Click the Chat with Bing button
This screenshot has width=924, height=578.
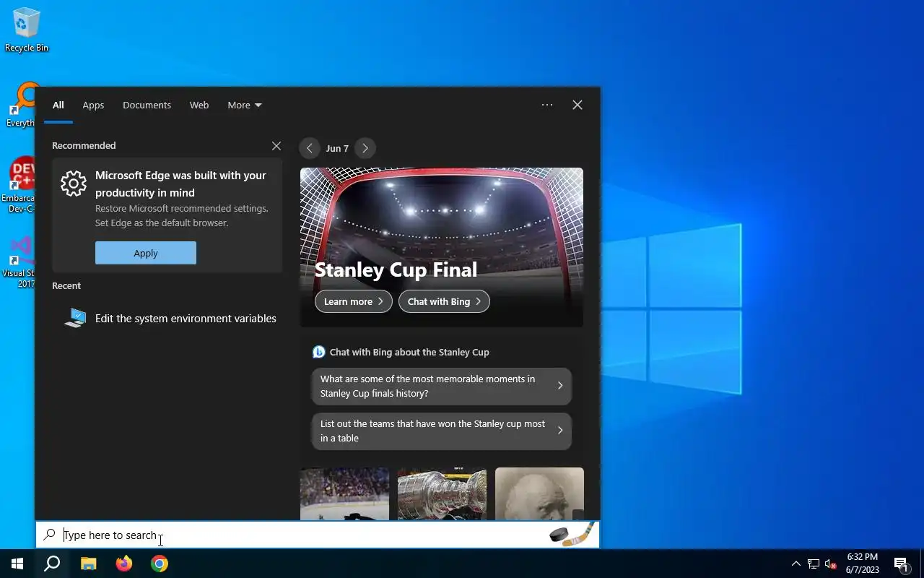[444, 301]
